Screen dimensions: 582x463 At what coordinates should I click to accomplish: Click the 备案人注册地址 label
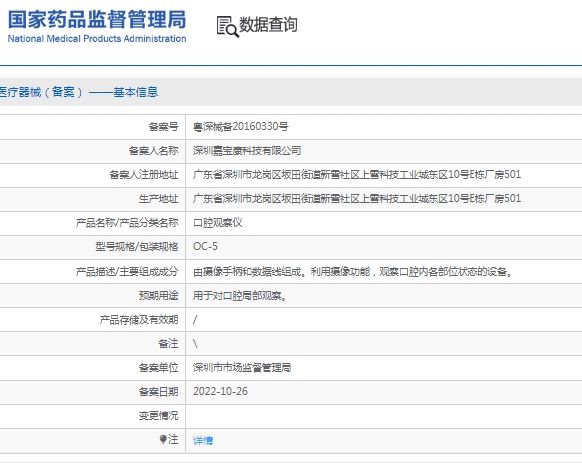tap(144, 175)
